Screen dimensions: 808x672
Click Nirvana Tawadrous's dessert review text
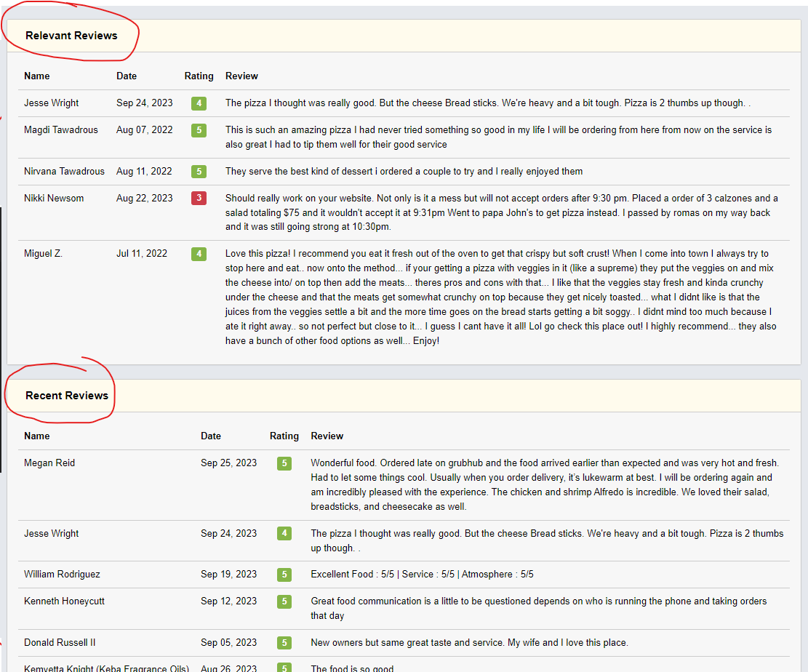coord(404,172)
